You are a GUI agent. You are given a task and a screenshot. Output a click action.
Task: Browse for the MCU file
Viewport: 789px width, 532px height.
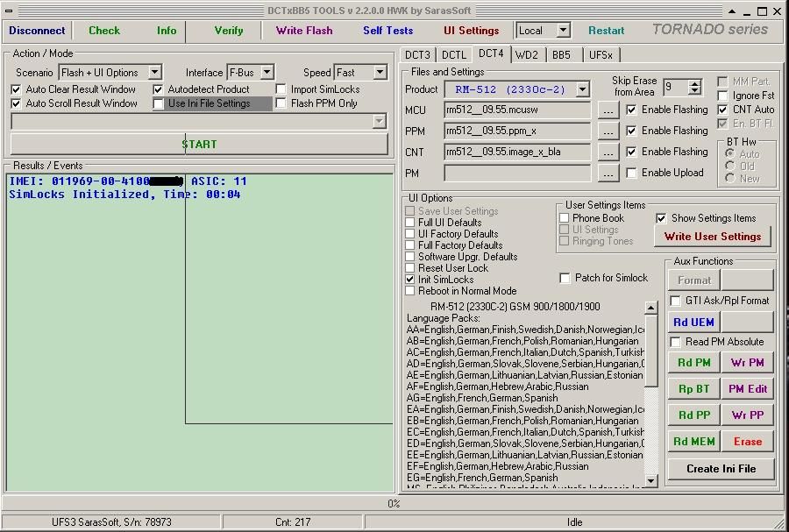608,110
